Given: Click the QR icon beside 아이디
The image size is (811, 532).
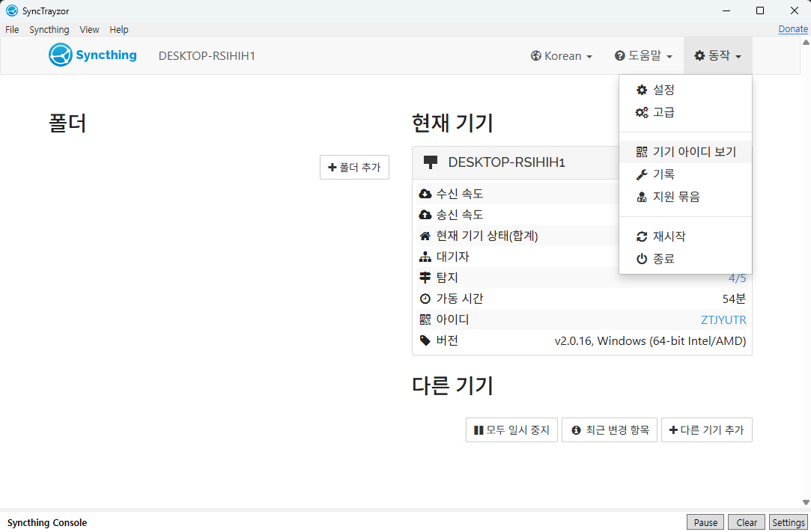Looking at the screenshot, I should (425, 319).
